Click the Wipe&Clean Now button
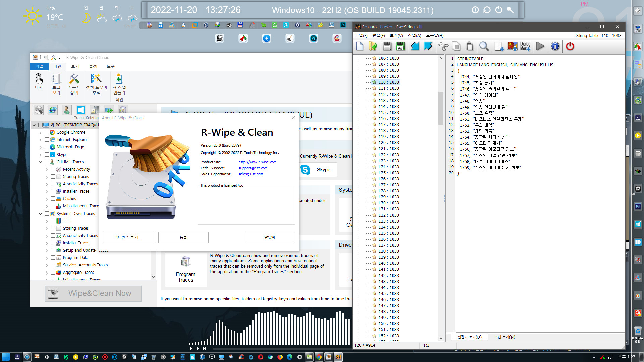Viewport: 644px width, 362px height. pos(93,293)
